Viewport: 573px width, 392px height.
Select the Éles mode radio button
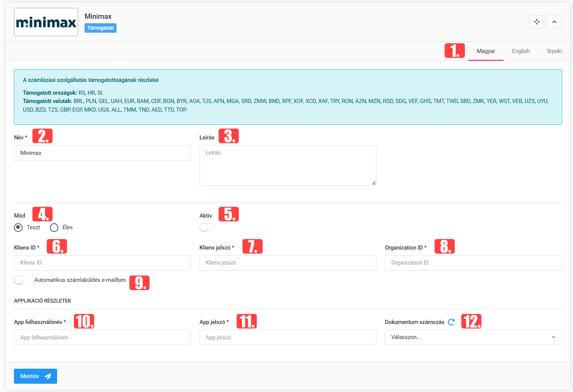click(x=54, y=227)
